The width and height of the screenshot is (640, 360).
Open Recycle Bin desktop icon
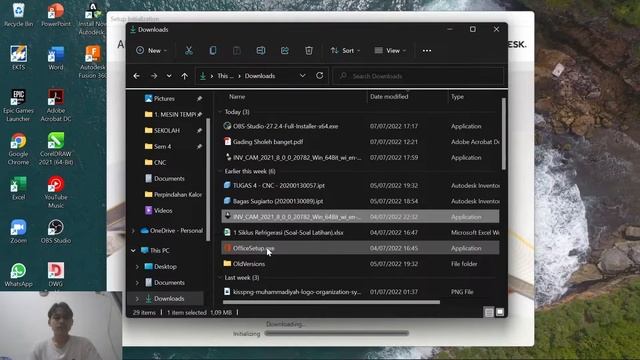pos(18,15)
